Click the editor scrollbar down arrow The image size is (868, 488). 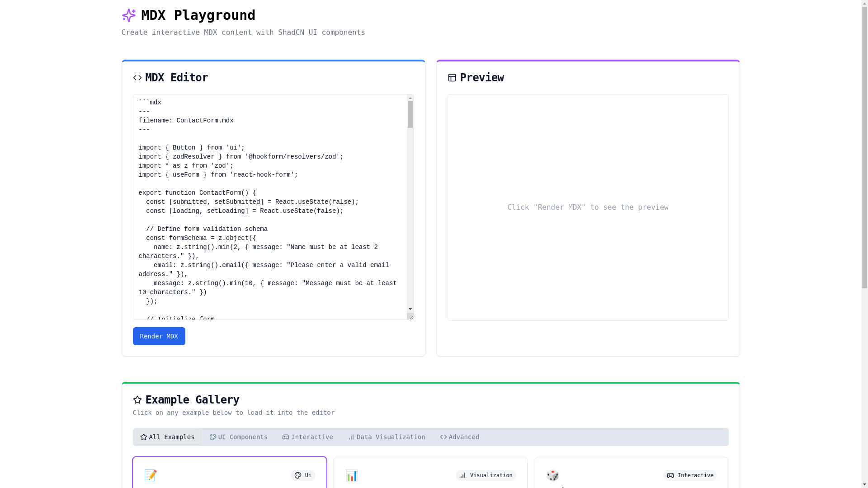click(x=410, y=309)
